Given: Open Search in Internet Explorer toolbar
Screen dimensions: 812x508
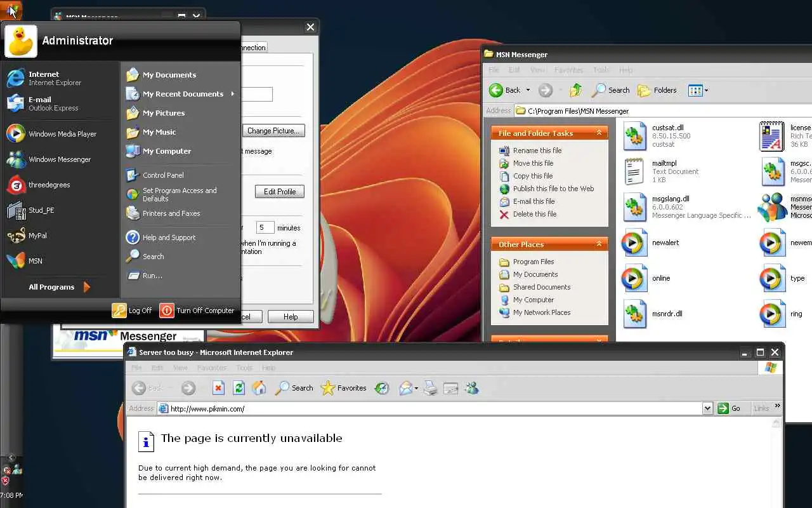Looking at the screenshot, I should 294,388.
